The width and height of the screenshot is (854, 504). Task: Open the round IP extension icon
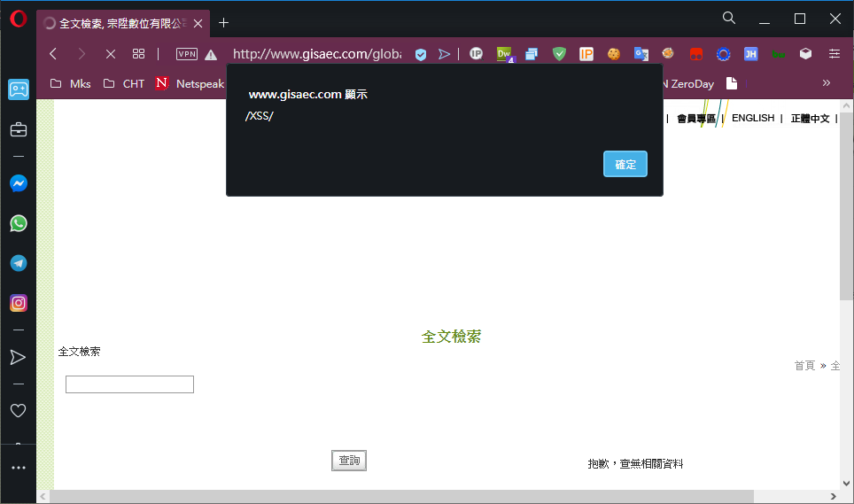(x=476, y=53)
